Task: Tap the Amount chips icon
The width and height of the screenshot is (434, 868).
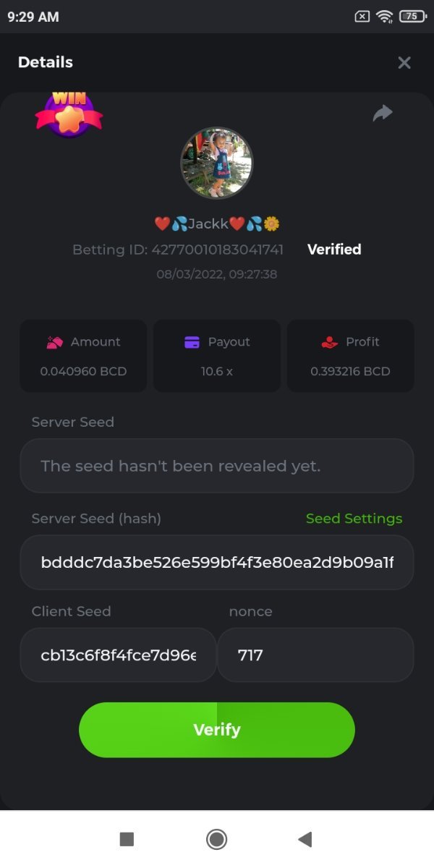Action: tap(55, 343)
